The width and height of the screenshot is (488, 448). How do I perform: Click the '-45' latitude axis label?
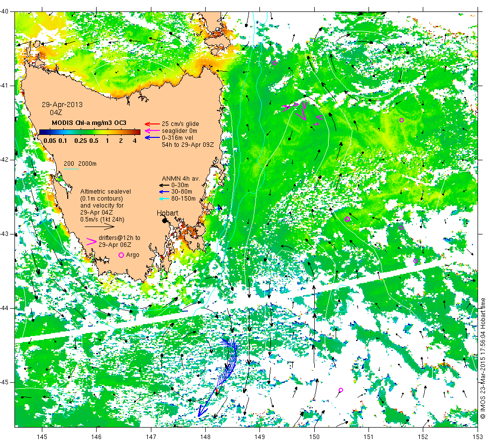(4, 382)
